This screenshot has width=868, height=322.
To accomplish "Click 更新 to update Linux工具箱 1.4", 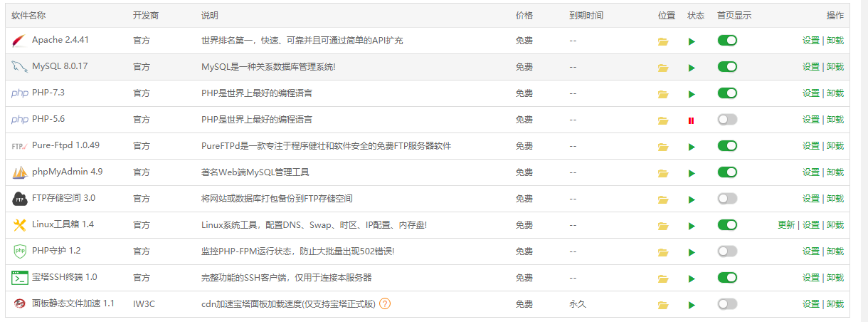I will click(x=787, y=225).
